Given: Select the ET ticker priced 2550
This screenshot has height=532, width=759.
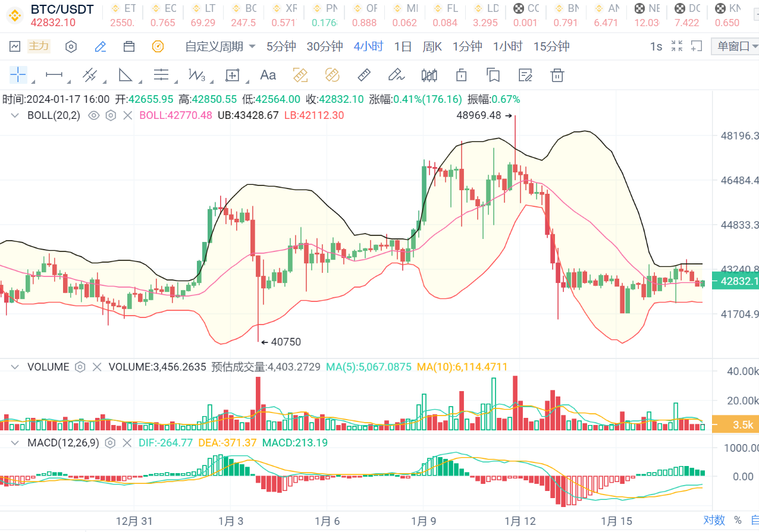Looking at the screenshot, I should point(123,15).
